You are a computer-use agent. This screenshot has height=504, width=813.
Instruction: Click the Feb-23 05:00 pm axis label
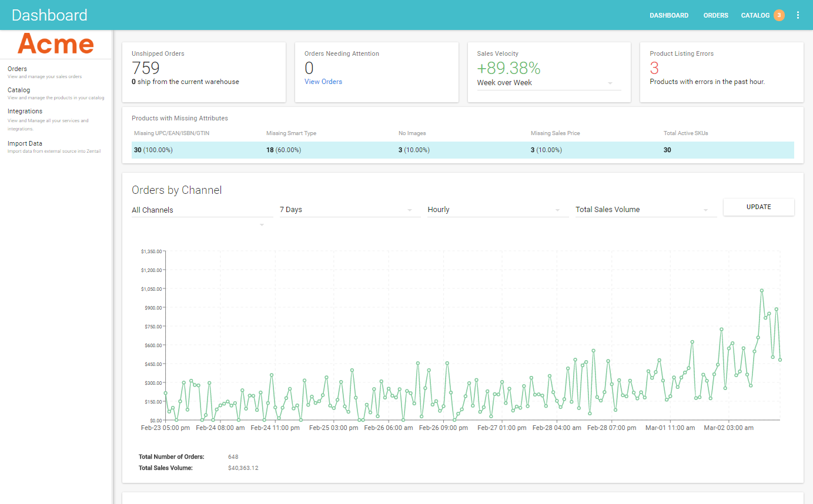[x=166, y=428]
